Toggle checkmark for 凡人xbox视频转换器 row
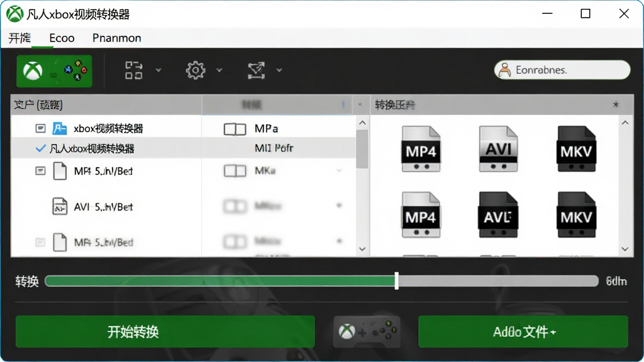This screenshot has height=362, width=644. [x=41, y=148]
